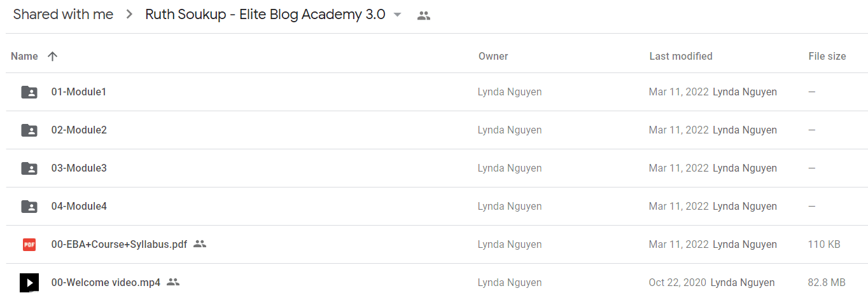Click the video play icon for Welcome video
868x300 pixels.
click(29, 282)
